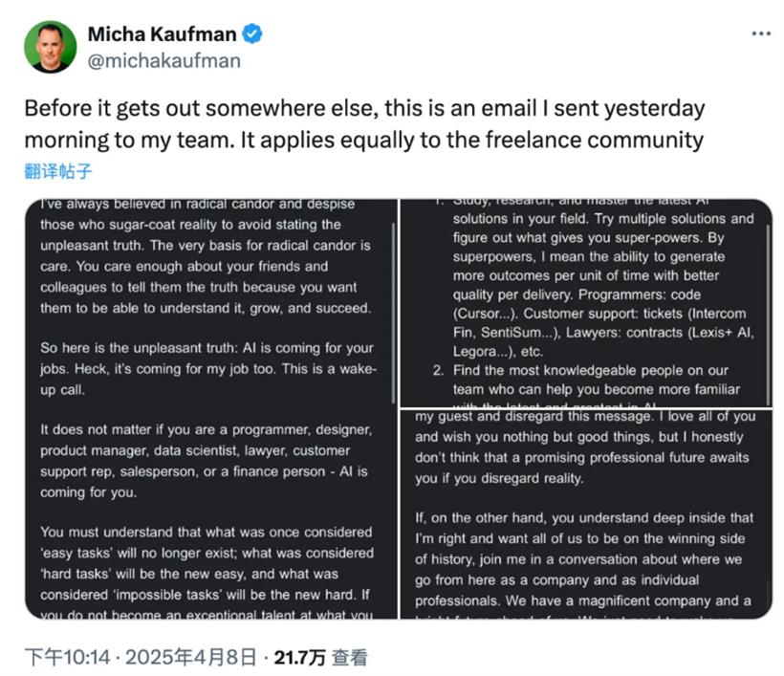Open the three-dot more options menu
Viewport: 784px width, 676px height.
click(x=761, y=33)
